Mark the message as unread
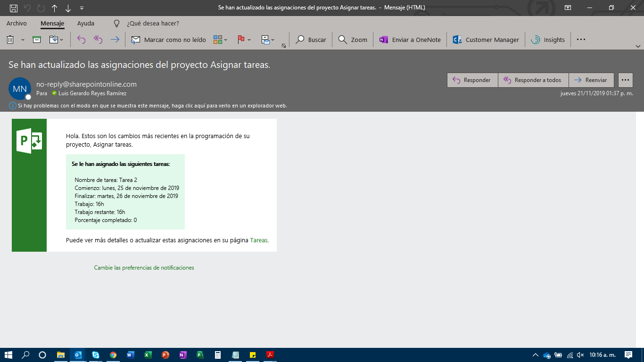 pyautogui.click(x=168, y=40)
